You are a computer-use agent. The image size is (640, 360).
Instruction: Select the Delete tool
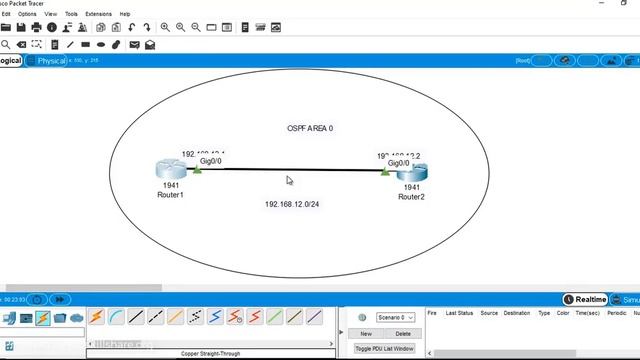[21, 44]
